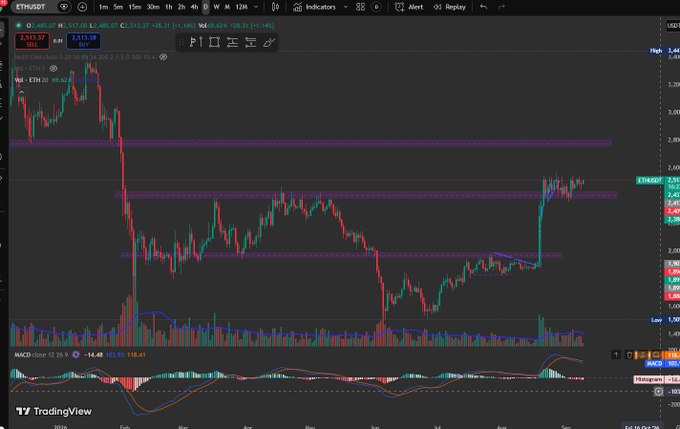Switch to the 30m timeframe
The width and height of the screenshot is (680, 429).
[x=153, y=7]
